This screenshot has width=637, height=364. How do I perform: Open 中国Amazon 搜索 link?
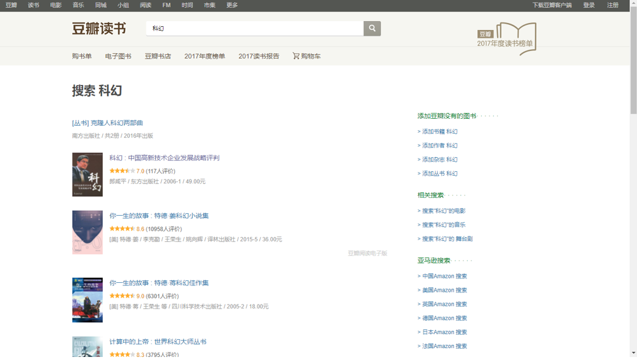point(444,277)
